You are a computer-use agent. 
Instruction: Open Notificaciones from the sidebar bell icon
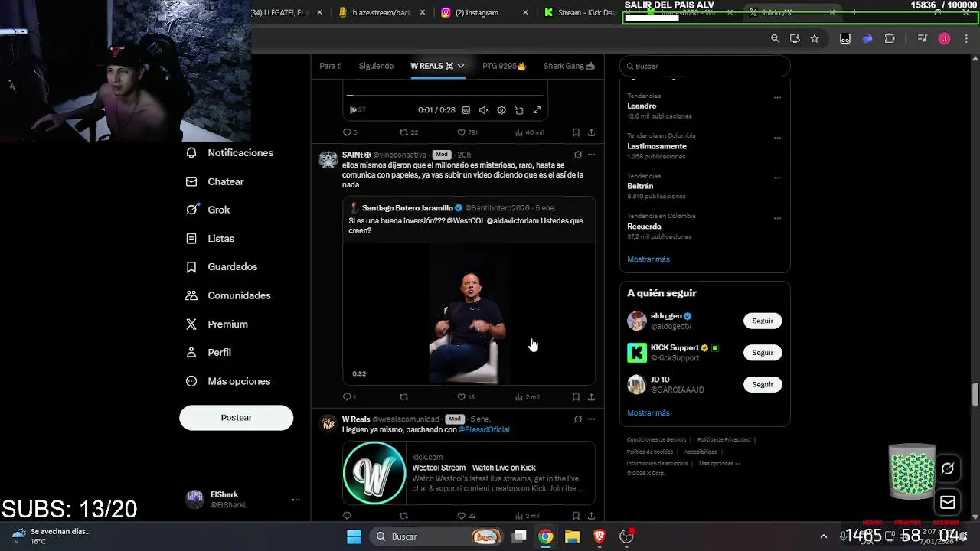coord(191,153)
